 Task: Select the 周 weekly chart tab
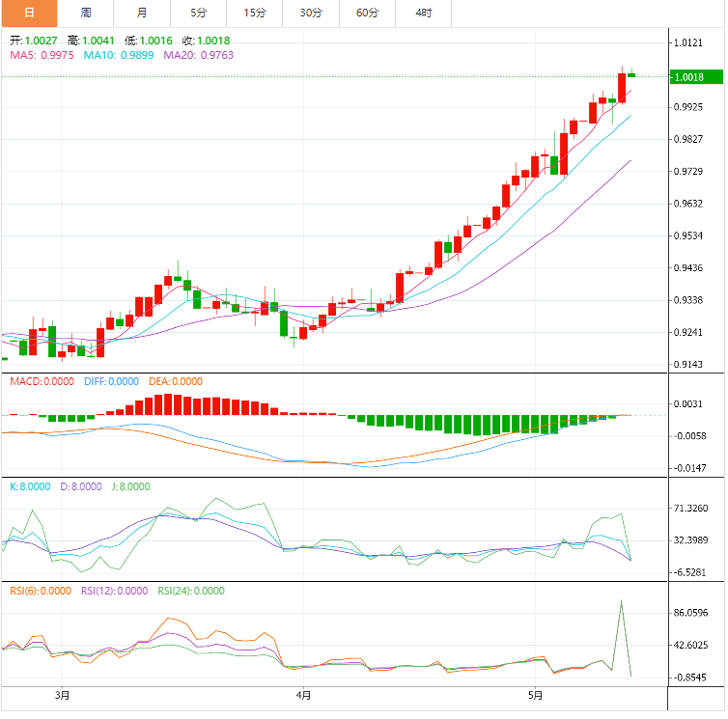coord(85,13)
